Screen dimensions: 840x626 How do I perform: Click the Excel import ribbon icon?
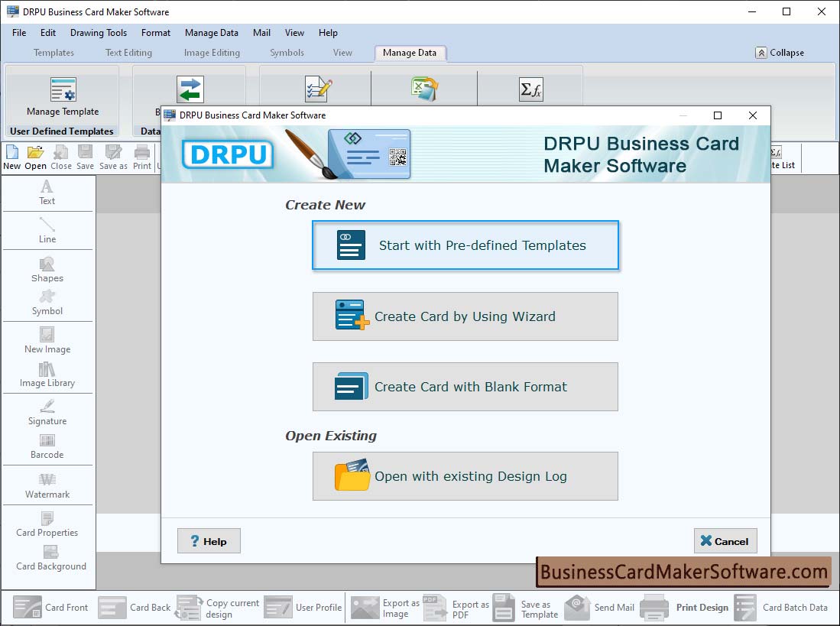click(425, 89)
